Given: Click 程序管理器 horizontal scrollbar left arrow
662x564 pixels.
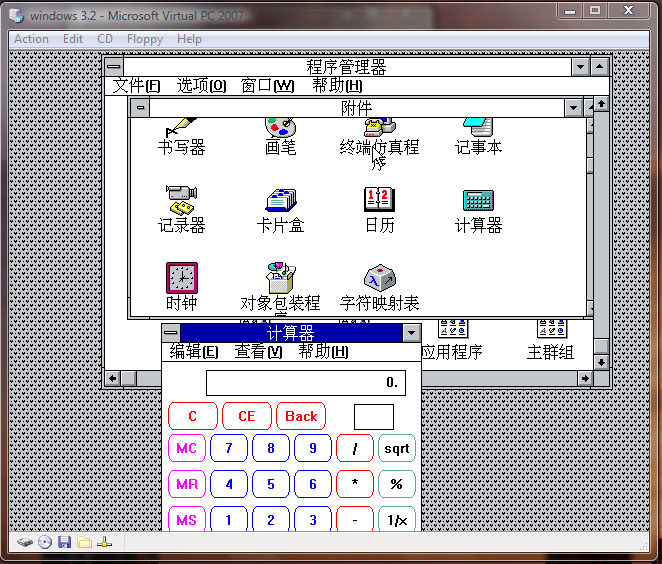Looking at the screenshot, I should [x=112, y=378].
